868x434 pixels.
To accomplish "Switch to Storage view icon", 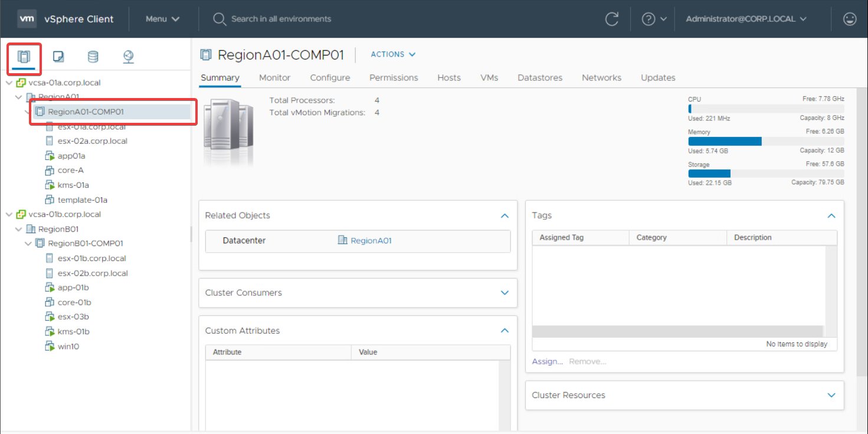I will [x=93, y=57].
